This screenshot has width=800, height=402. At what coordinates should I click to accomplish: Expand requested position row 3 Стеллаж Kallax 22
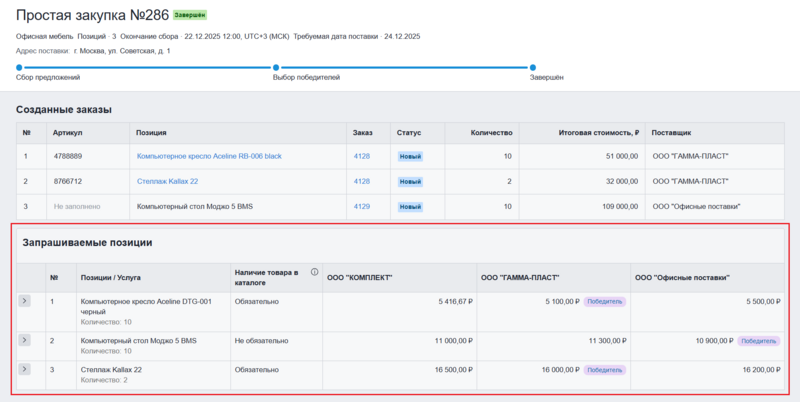(x=25, y=369)
